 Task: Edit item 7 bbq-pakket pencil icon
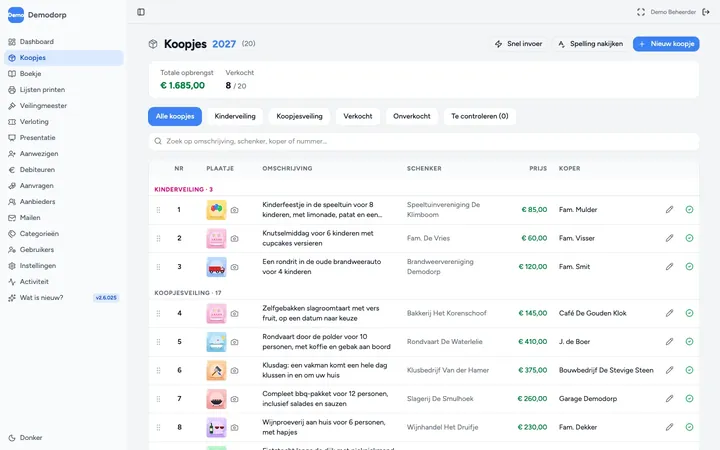(669, 399)
